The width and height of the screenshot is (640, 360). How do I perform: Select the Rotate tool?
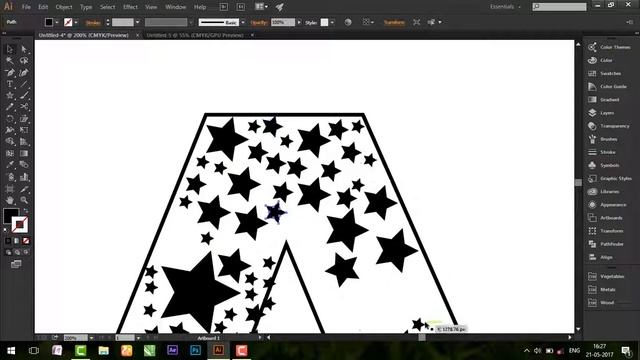(x=10, y=119)
